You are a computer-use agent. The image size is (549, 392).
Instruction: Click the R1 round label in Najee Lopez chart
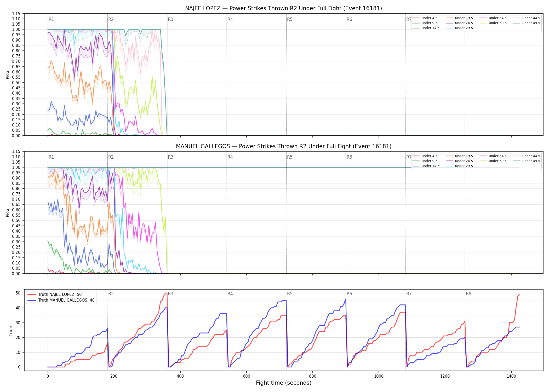tap(51, 19)
